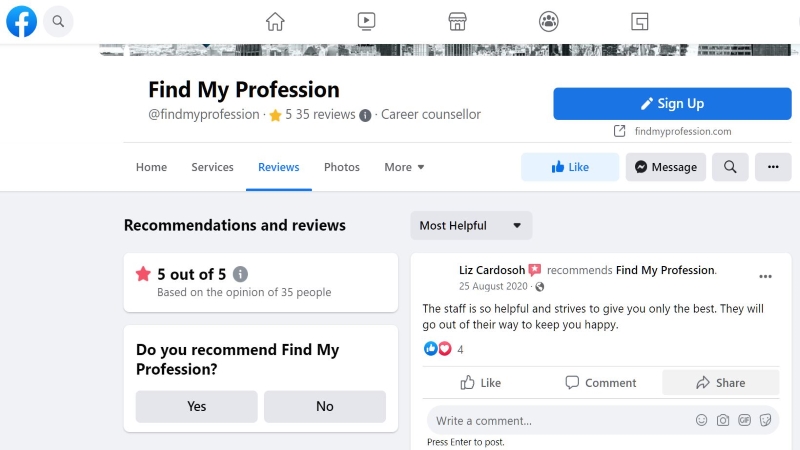Answer Yes to recommend Find My Profession
800x450 pixels.
click(196, 406)
